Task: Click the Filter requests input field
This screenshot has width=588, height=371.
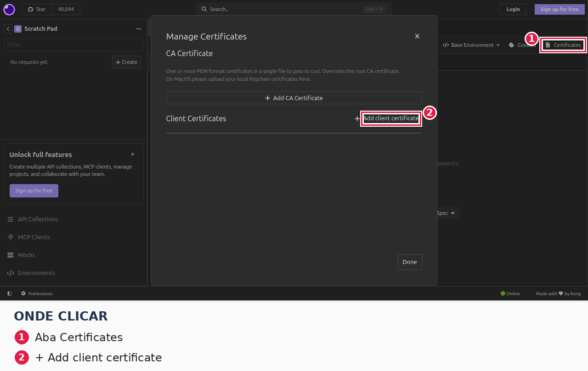Action: click(x=73, y=45)
